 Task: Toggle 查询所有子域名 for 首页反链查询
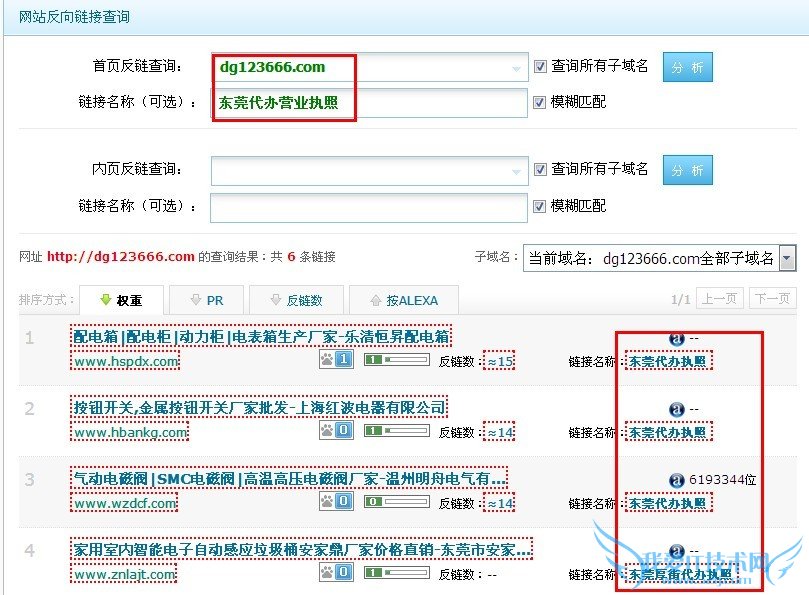point(540,66)
